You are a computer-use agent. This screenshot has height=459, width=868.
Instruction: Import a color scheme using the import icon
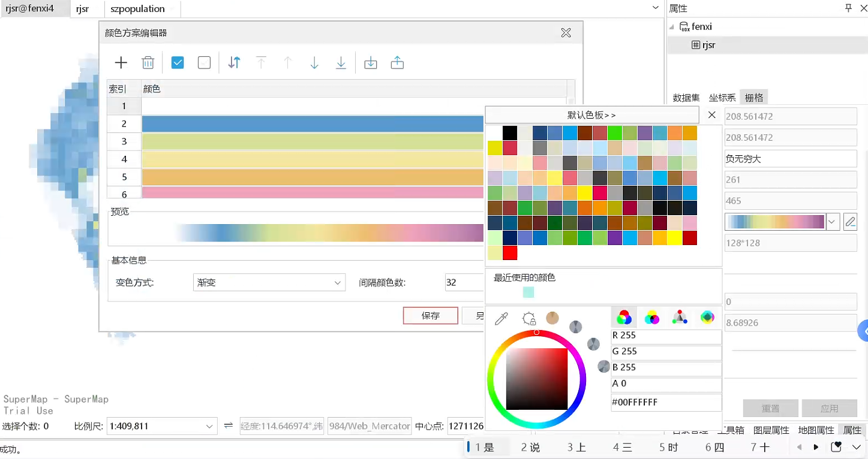coord(371,63)
